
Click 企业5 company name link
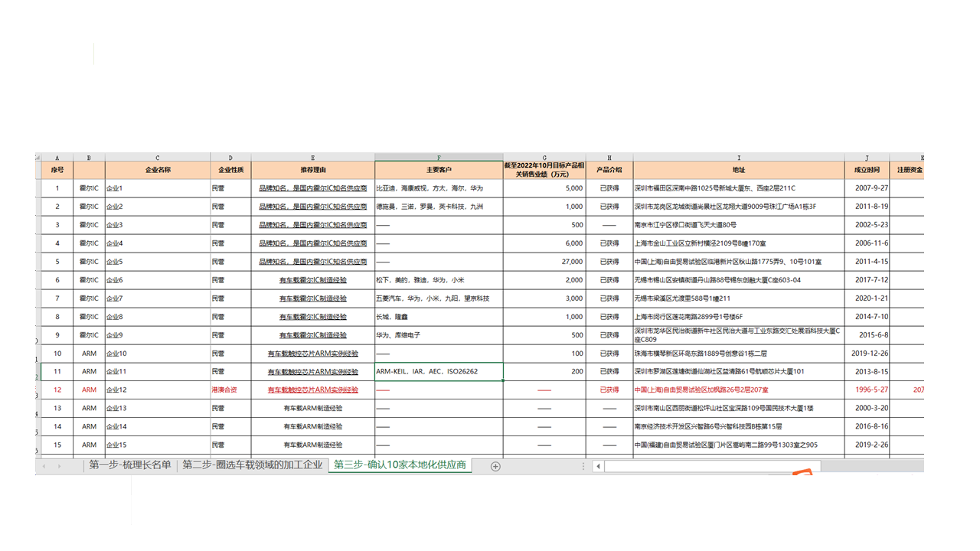114,262
